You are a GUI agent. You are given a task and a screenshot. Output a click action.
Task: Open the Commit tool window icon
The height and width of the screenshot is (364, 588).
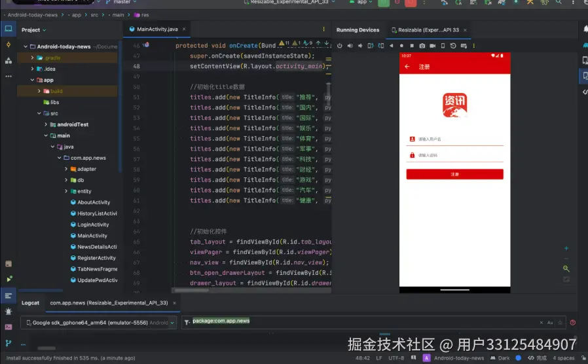point(9,45)
